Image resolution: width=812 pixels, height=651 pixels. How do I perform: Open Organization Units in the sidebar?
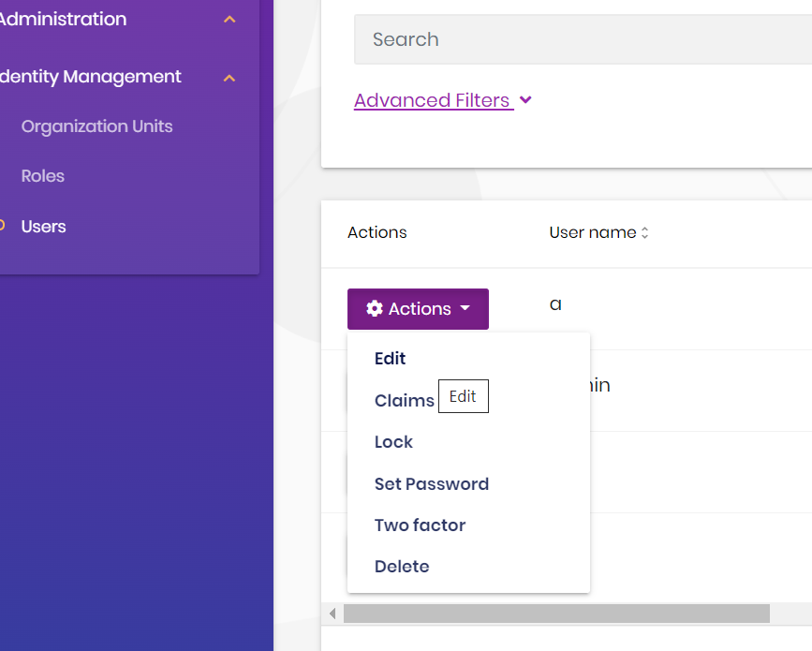pyautogui.click(x=96, y=126)
